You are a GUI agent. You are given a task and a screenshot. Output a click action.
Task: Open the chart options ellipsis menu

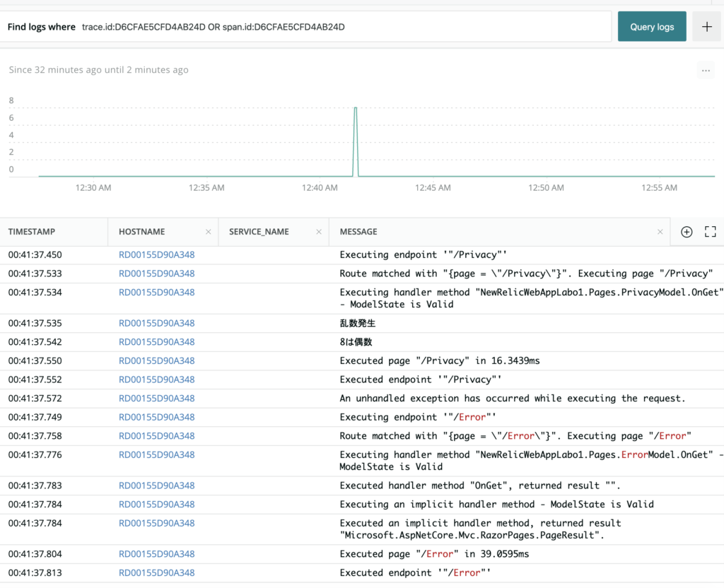[706, 71]
